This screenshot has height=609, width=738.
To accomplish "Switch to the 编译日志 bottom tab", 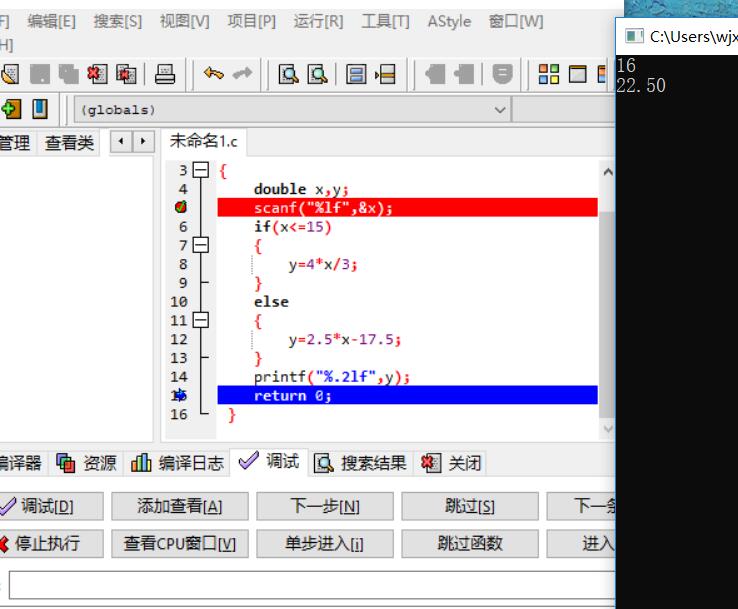I will 177,463.
